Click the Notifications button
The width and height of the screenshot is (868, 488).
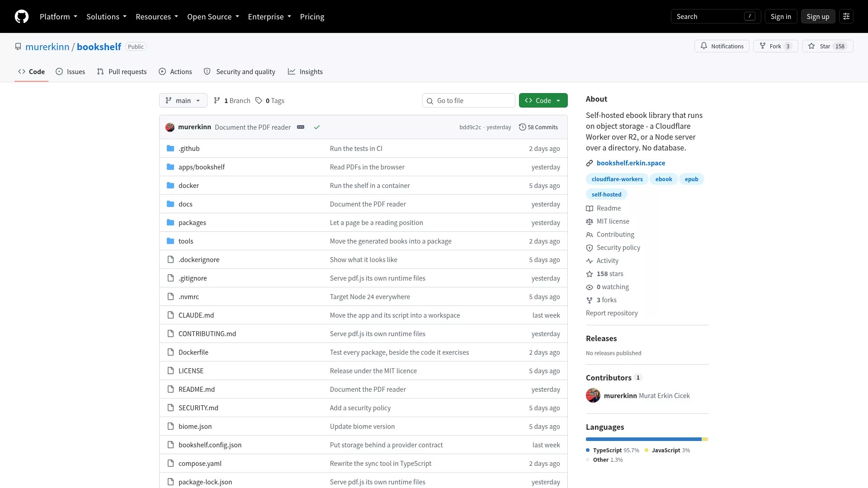(x=722, y=46)
